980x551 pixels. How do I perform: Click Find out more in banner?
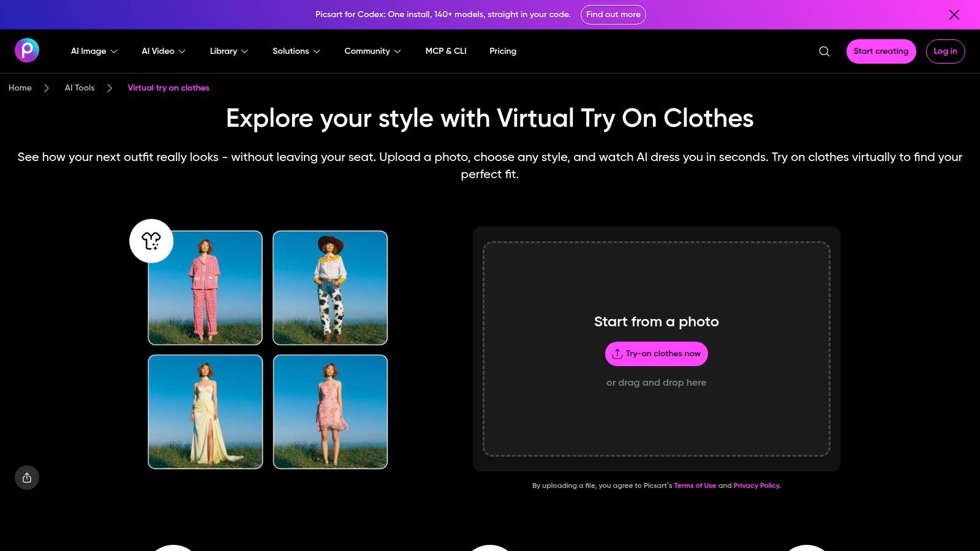pyautogui.click(x=613, y=15)
